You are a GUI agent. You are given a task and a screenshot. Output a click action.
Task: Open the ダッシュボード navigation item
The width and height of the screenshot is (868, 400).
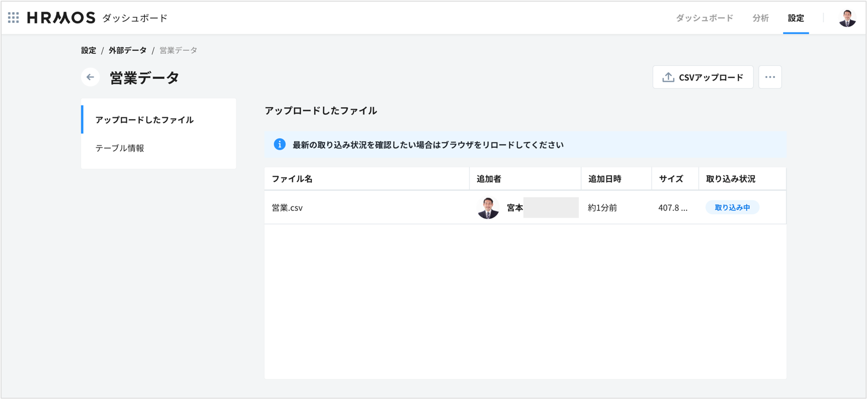tap(704, 18)
